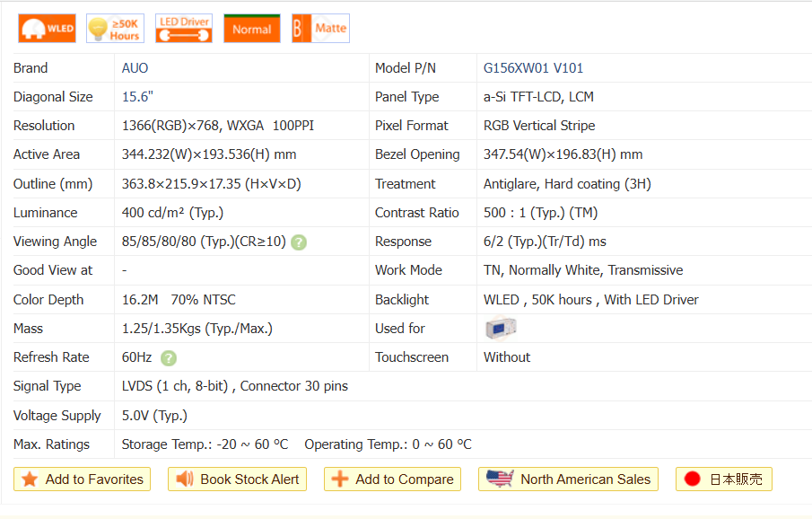Click the G156XW01 V101 model number
The height and width of the screenshot is (519, 812).
click(533, 68)
